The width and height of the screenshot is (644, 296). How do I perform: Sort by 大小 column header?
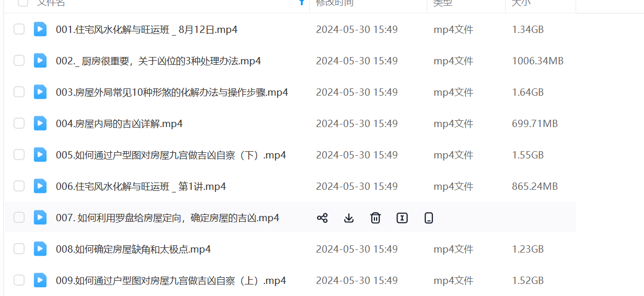pos(521,3)
